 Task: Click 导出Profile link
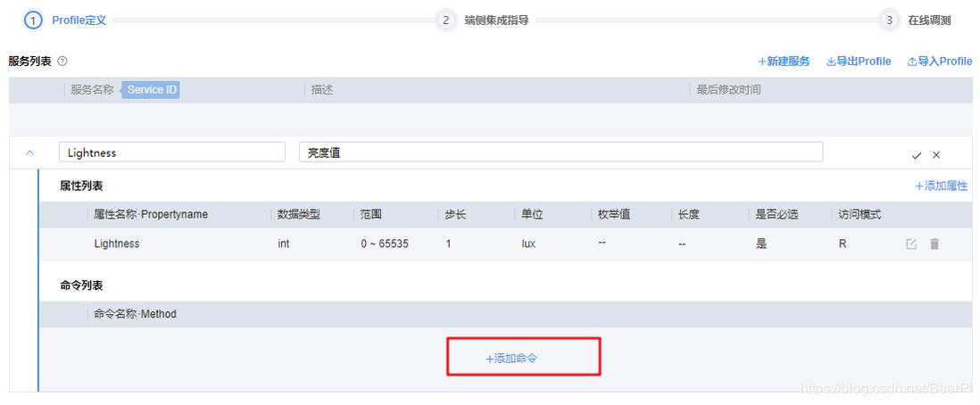(859, 62)
